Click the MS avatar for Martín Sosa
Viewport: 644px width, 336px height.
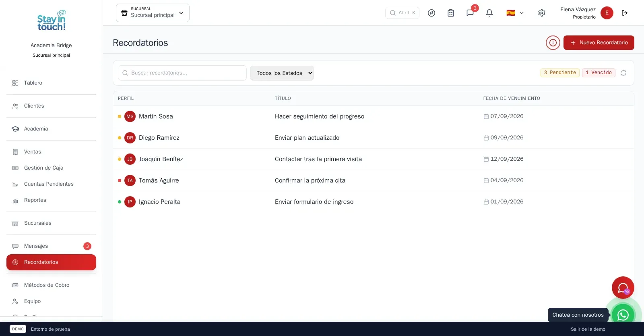click(x=130, y=116)
